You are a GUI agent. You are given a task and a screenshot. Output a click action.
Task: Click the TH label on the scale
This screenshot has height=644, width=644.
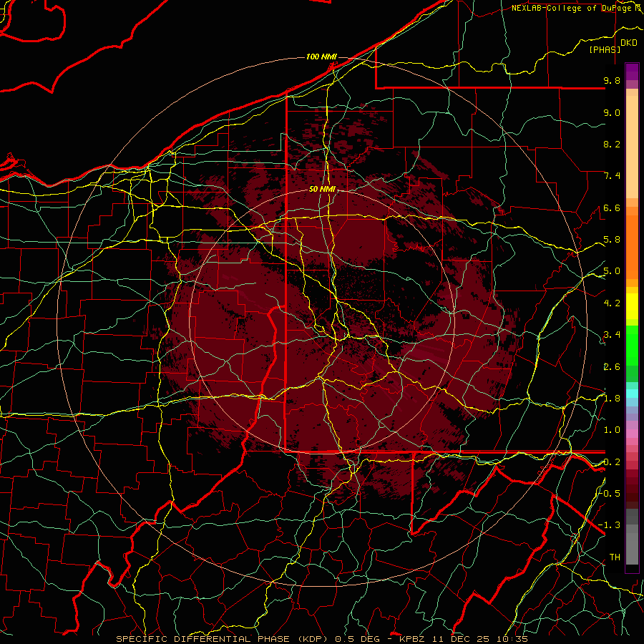coord(615,557)
